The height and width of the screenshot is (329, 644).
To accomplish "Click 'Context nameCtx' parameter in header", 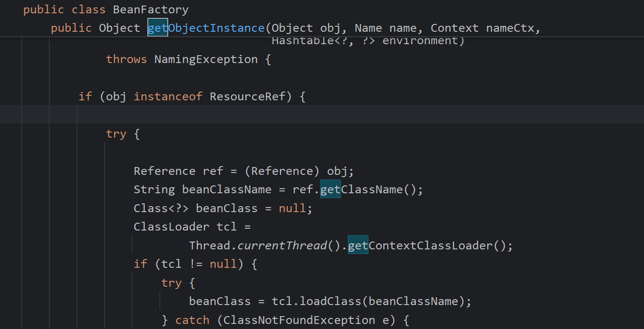I will tap(482, 28).
